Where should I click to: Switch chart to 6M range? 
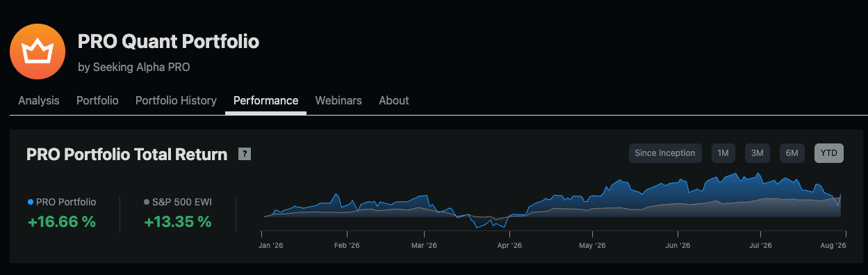[x=792, y=153]
